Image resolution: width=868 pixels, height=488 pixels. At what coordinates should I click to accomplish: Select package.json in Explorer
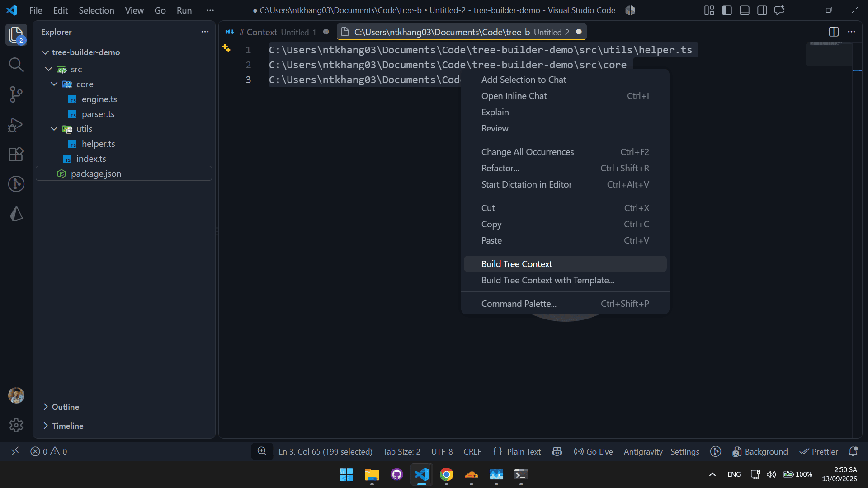pyautogui.click(x=124, y=174)
